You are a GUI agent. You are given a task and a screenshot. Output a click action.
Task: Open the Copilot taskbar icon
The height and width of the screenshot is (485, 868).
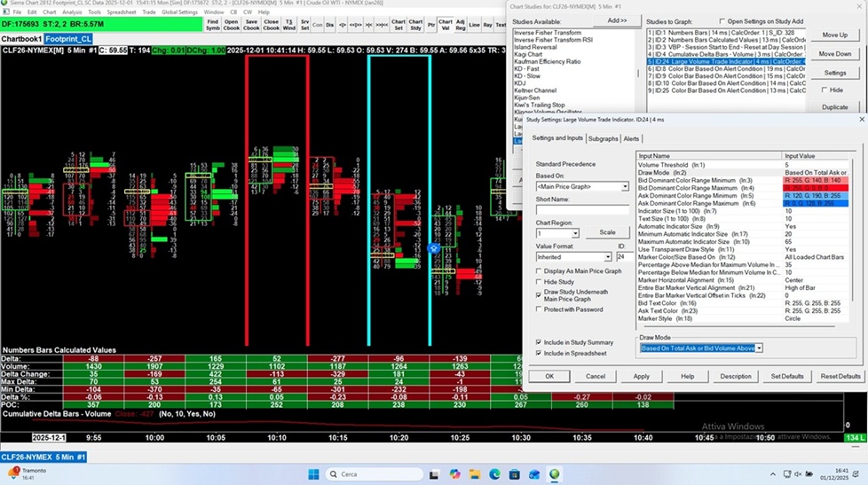point(454,474)
